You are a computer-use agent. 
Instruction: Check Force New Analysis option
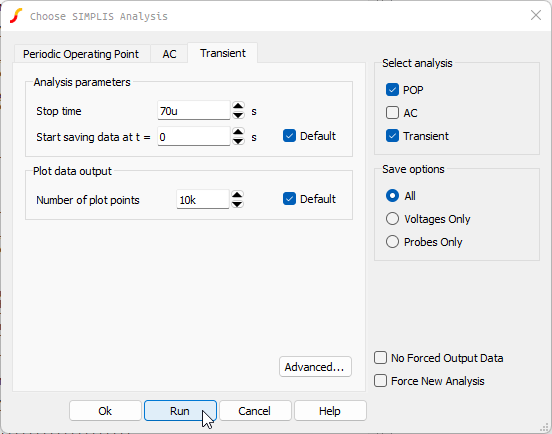click(x=380, y=381)
